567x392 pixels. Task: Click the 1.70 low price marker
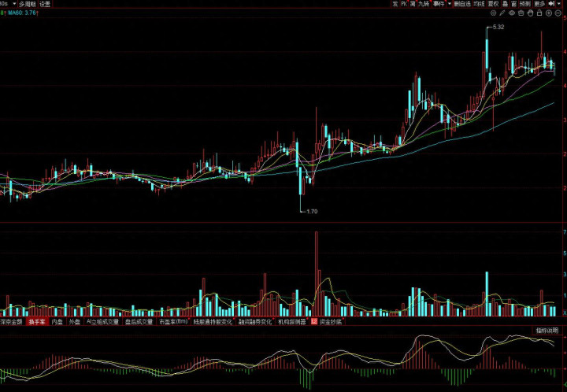[312, 212]
